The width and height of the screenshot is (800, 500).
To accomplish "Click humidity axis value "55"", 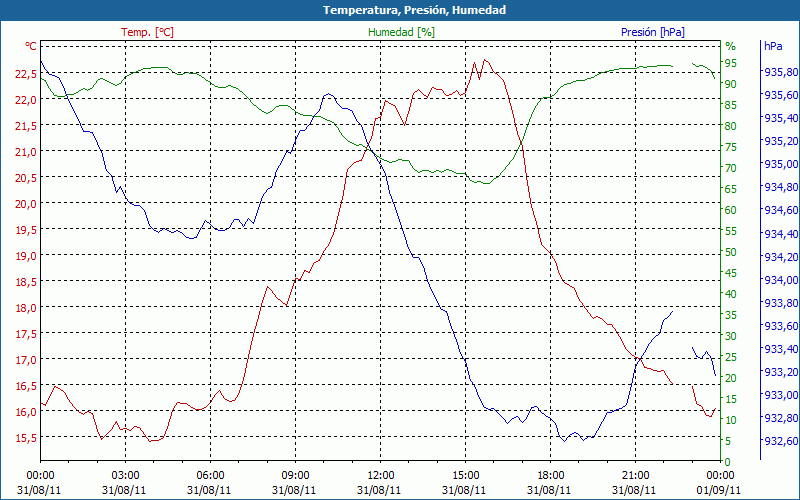I will click(731, 231).
